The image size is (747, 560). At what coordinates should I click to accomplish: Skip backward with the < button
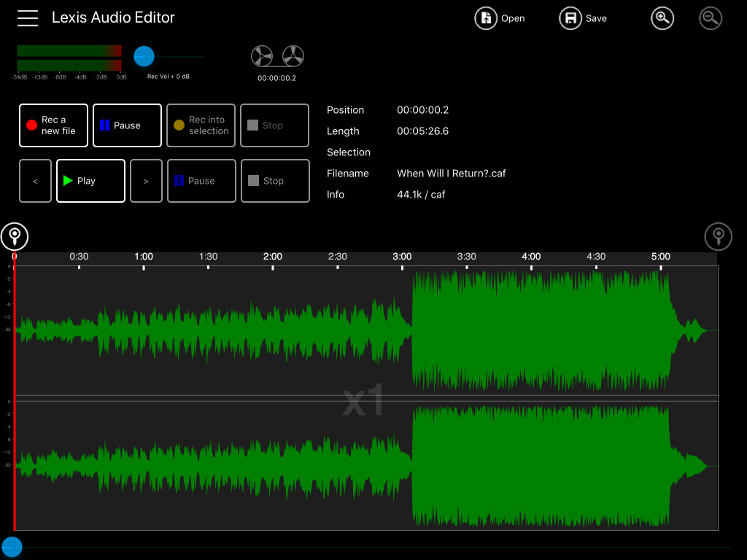click(x=35, y=181)
